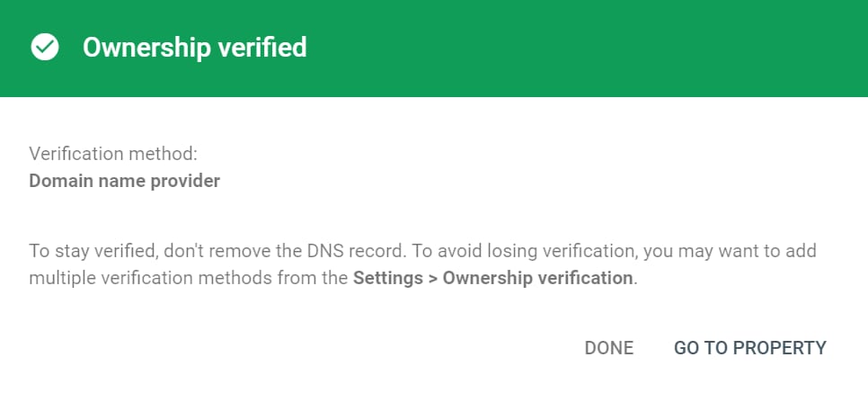Click the DONE button

tap(608, 348)
